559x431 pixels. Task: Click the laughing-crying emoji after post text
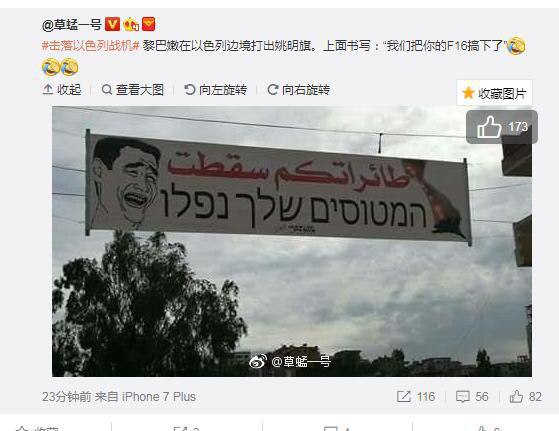point(516,46)
